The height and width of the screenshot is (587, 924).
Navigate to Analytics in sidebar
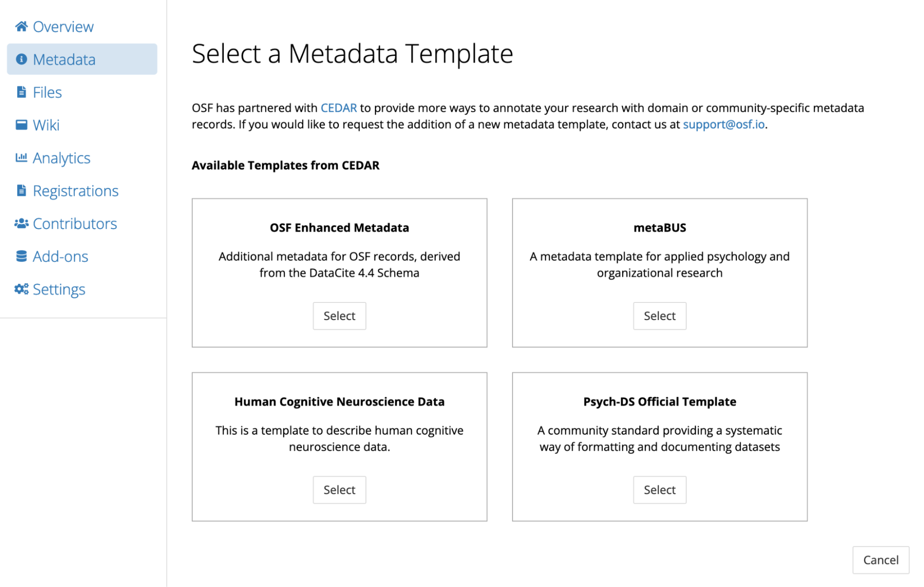tap(61, 158)
